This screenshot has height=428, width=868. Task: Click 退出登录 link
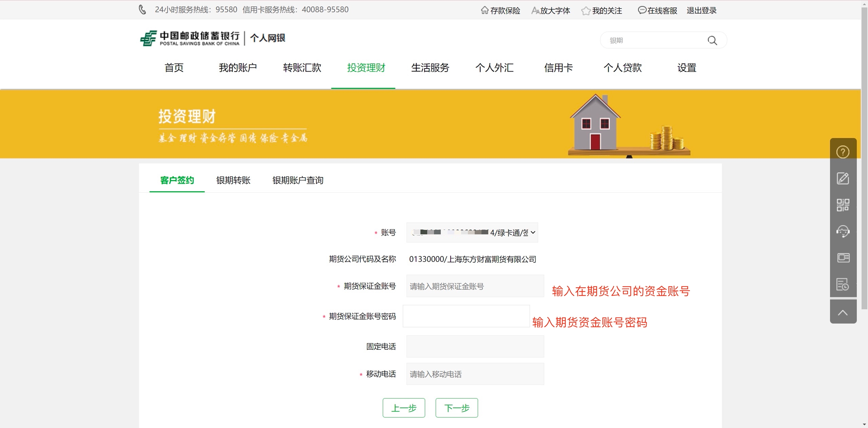[702, 11]
